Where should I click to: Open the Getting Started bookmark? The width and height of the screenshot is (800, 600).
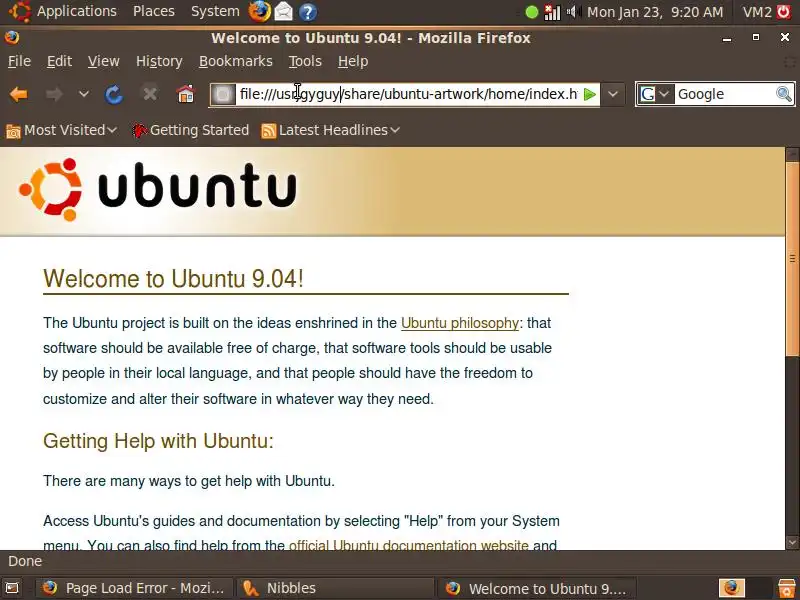[x=190, y=131]
